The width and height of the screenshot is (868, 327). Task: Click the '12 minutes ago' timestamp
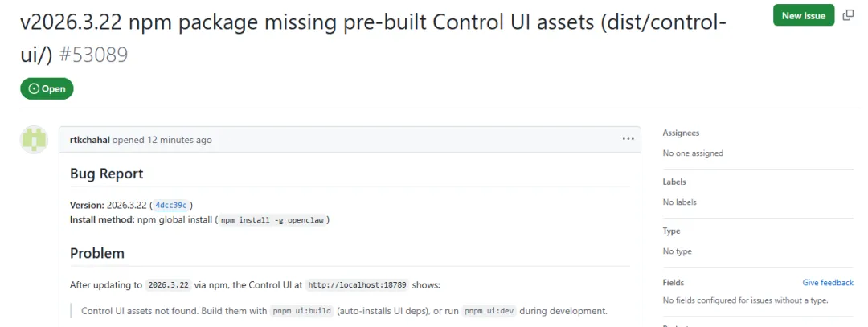[179, 140]
